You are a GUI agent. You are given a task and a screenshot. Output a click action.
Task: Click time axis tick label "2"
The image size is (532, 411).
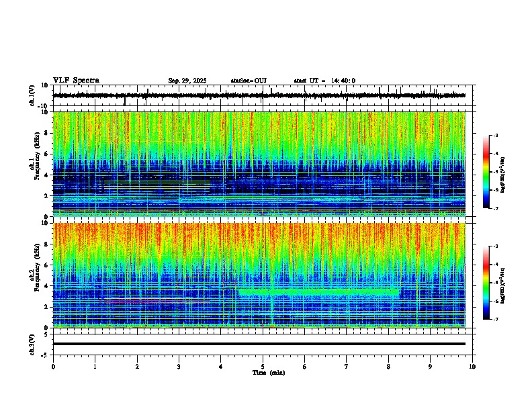(x=137, y=367)
